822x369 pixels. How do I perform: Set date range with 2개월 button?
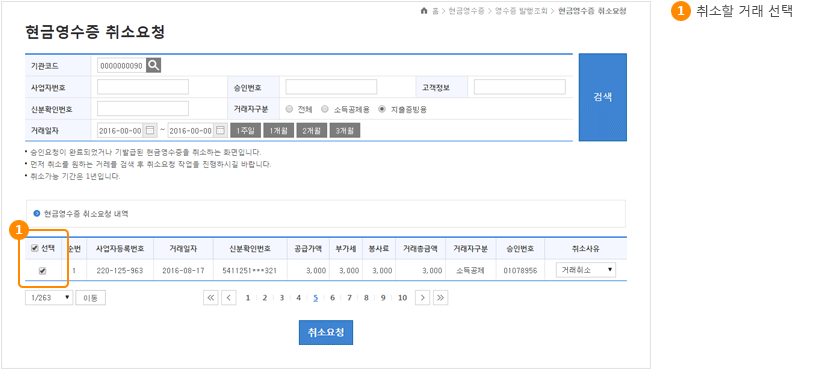(x=311, y=130)
